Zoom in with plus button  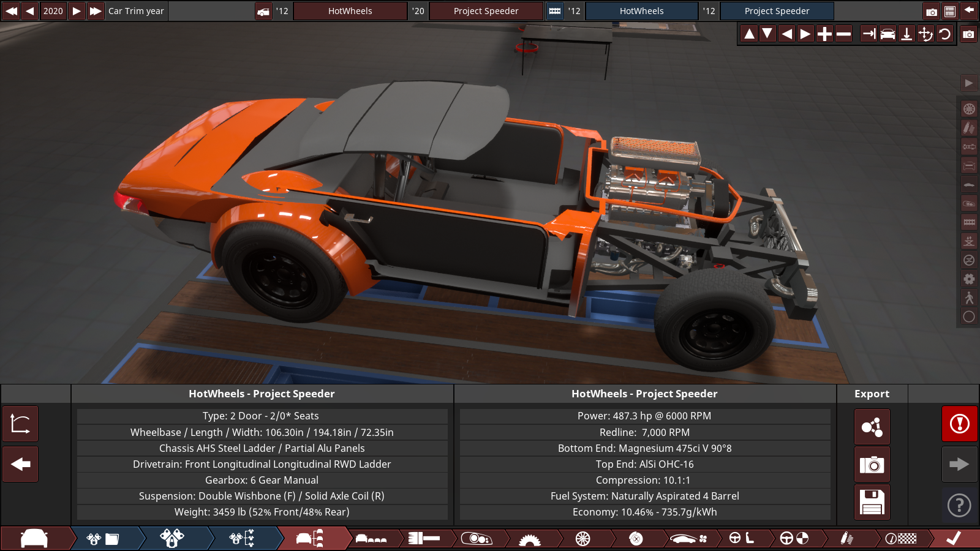pyautogui.click(x=825, y=34)
